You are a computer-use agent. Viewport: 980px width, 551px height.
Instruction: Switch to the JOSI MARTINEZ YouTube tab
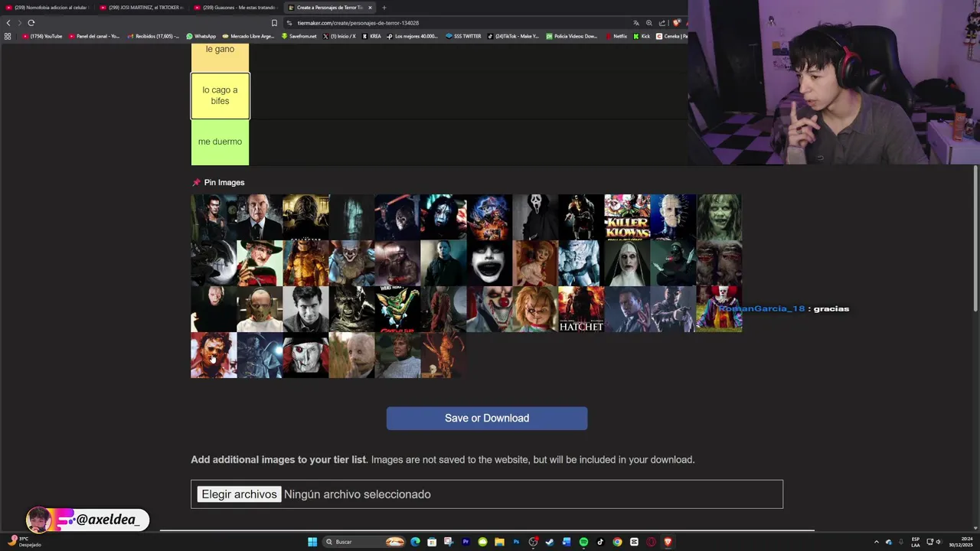point(142,8)
